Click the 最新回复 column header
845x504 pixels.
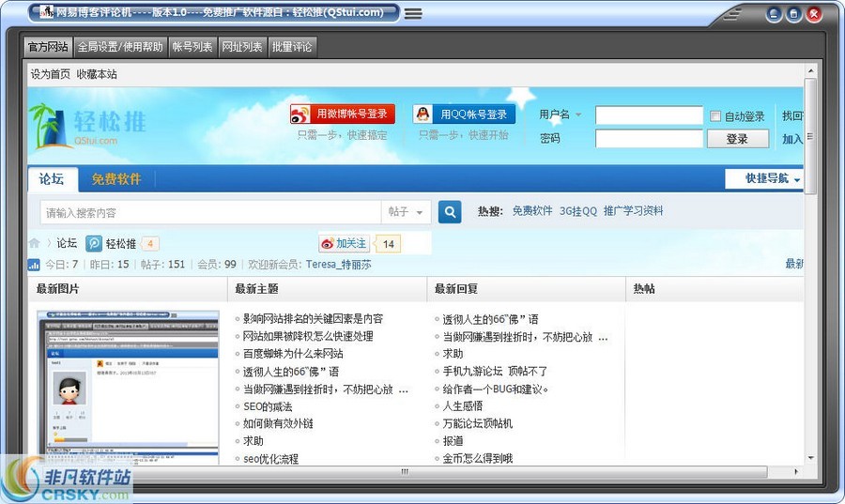click(456, 289)
